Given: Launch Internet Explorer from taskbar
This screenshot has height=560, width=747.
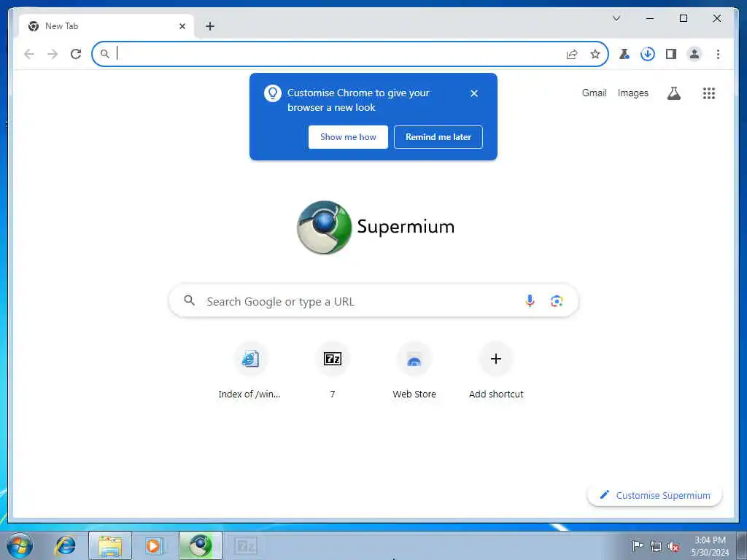Looking at the screenshot, I should tap(65, 545).
